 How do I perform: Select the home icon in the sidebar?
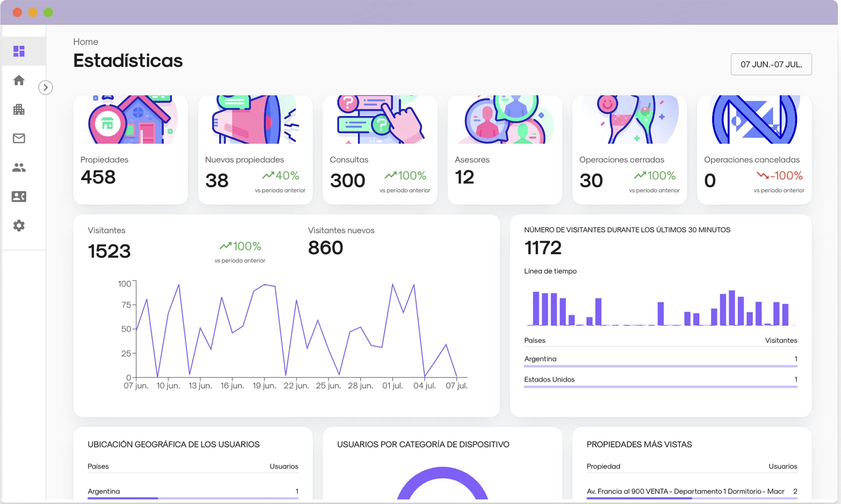pyautogui.click(x=19, y=80)
